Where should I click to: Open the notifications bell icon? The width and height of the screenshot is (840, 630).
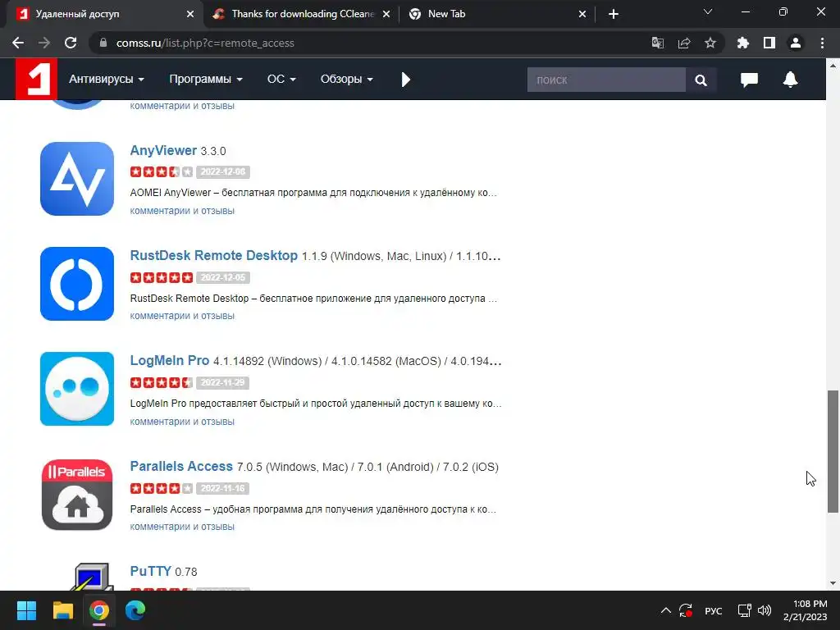(x=790, y=80)
